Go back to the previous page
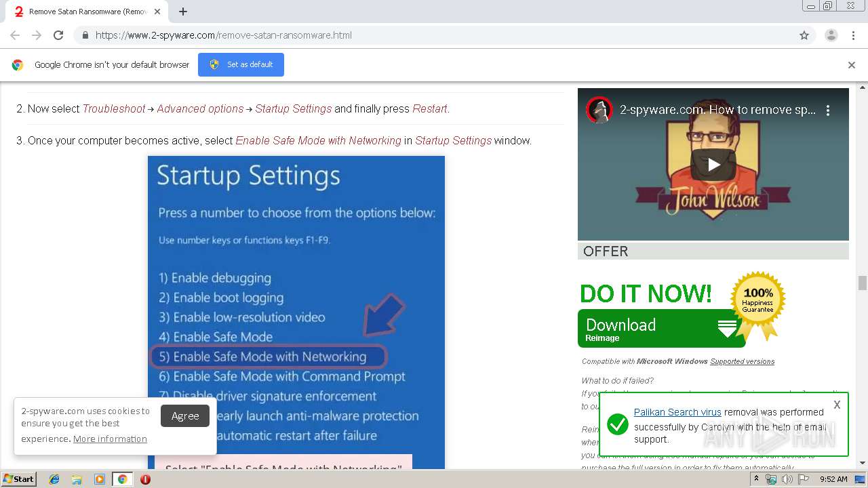 point(15,35)
